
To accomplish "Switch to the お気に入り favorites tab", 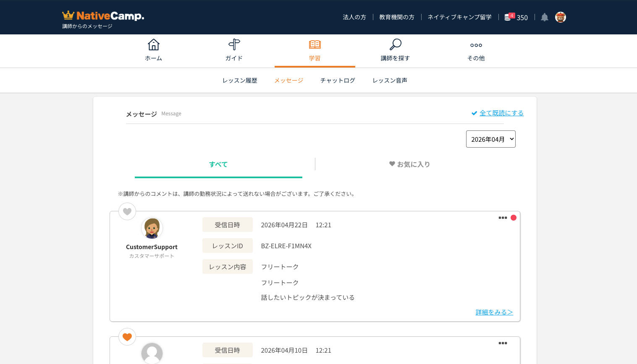I will 409,164.
